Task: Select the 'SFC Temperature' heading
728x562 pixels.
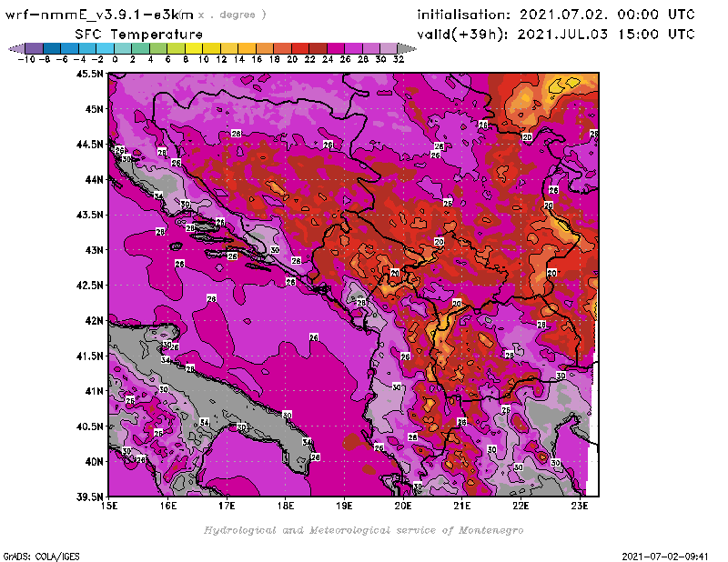Action: (x=138, y=35)
